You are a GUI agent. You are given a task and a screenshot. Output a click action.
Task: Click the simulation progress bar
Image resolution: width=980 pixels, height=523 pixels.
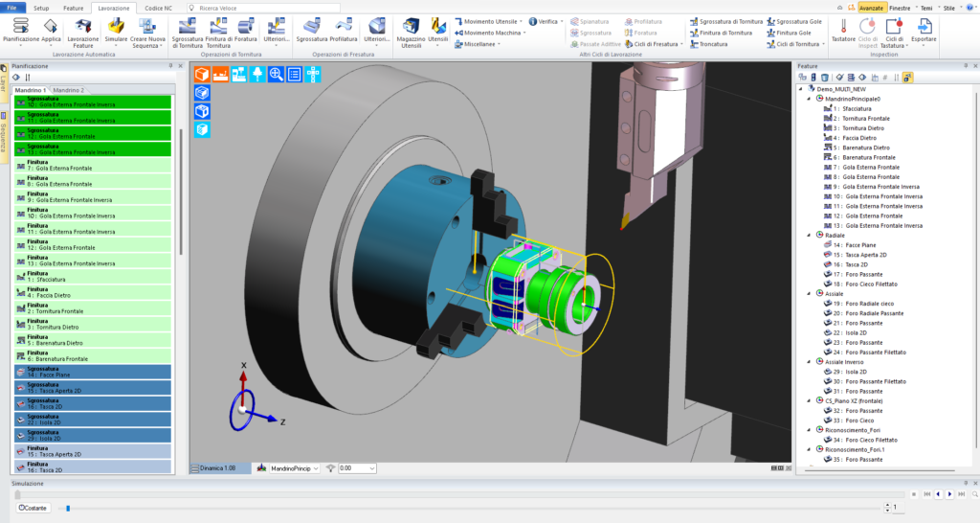[x=459, y=494]
